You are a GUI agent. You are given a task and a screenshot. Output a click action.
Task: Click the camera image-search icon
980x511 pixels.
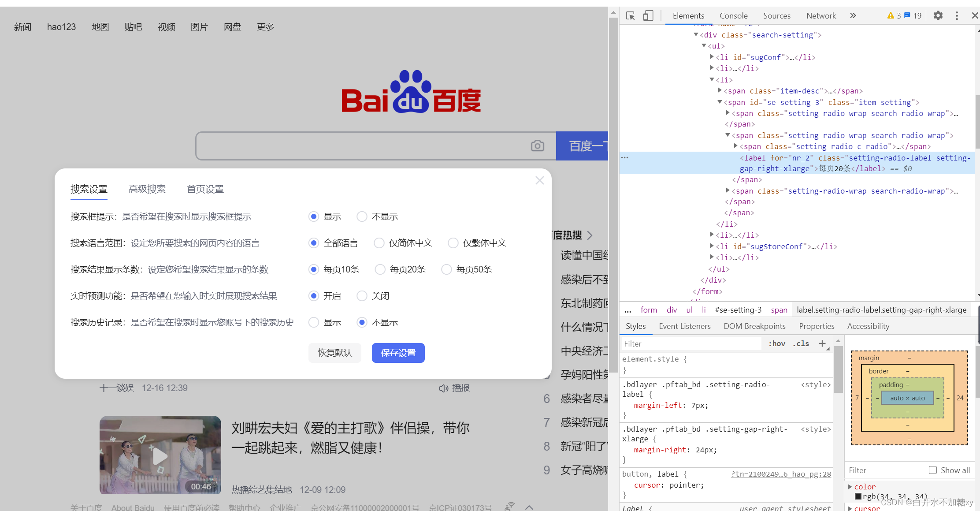(x=537, y=145)
